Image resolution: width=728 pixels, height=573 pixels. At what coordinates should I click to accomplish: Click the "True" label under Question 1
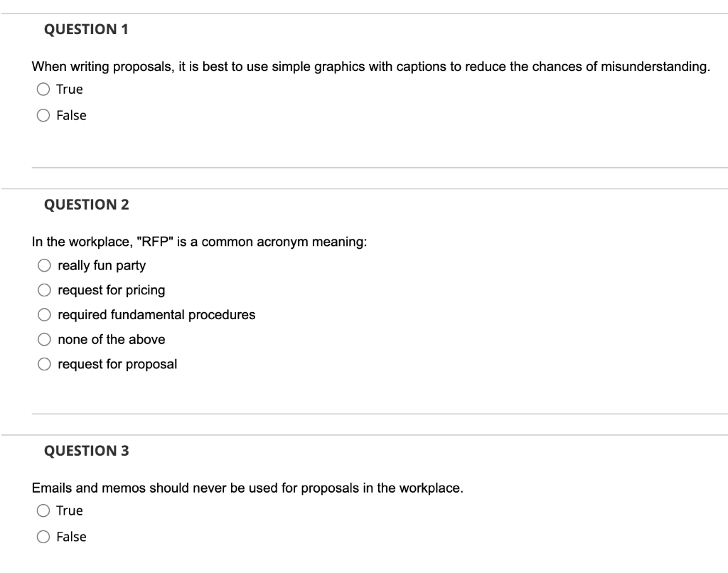(x=70, y=89)
